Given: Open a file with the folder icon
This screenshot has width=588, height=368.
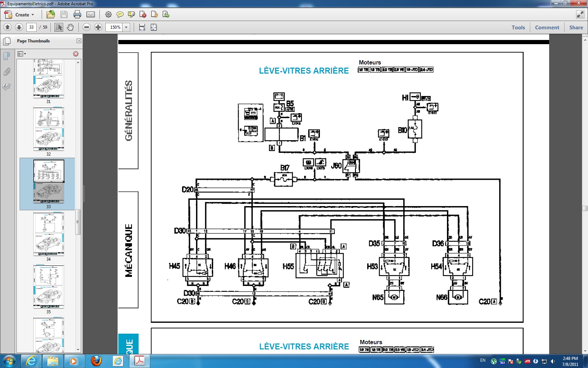Looking at the screenshot, I should tap(51, 14).
